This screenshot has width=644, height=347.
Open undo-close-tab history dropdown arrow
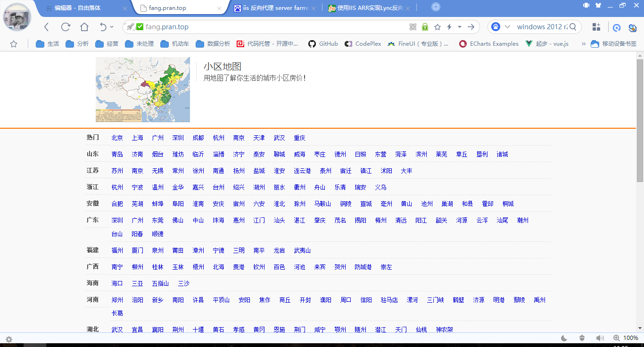pos(112,27)
